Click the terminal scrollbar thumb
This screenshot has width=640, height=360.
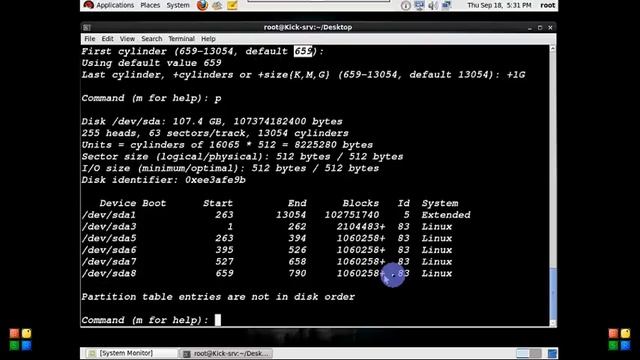pos(553,293)
